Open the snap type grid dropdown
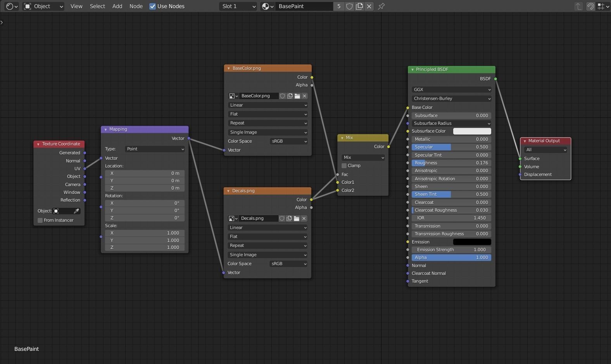The image size is (611, 364). [603, 6]
